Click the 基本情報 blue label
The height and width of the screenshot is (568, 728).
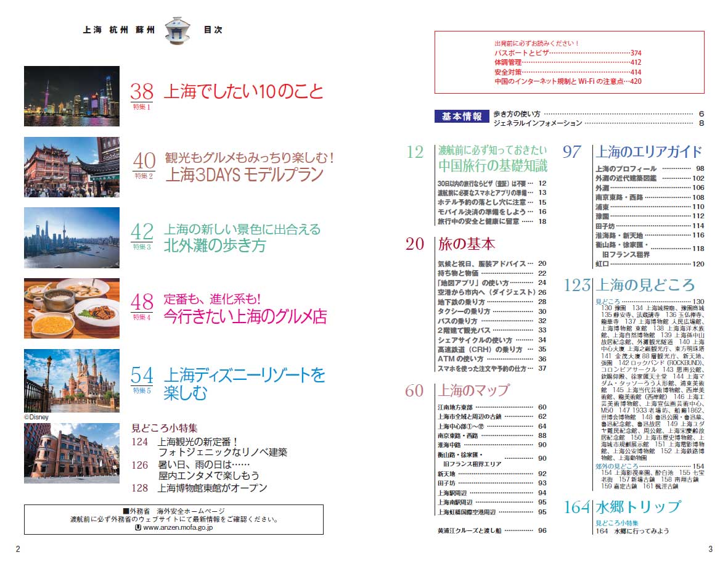pos(462,116)
